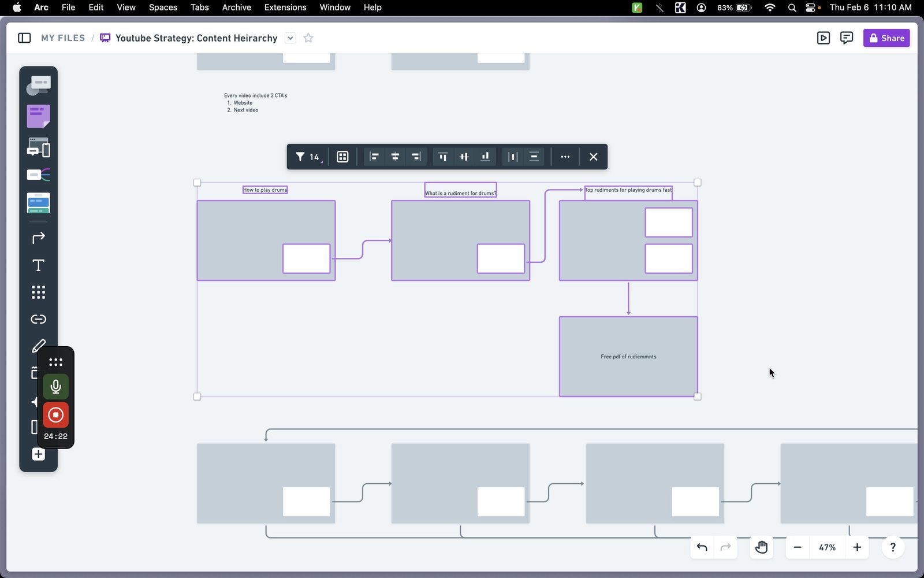This screenshot has height=578, width=924.
Task: Open the plus add-more tools button
Action: point(38,454)
